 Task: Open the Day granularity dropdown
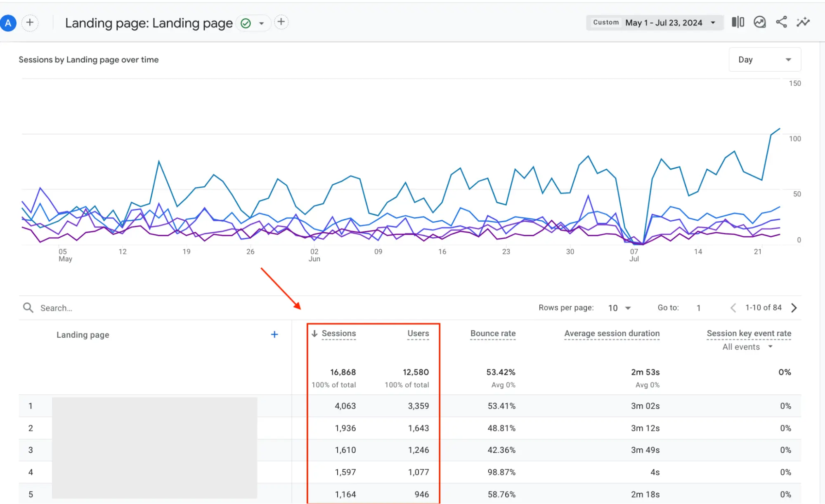[x=764, y=60]
